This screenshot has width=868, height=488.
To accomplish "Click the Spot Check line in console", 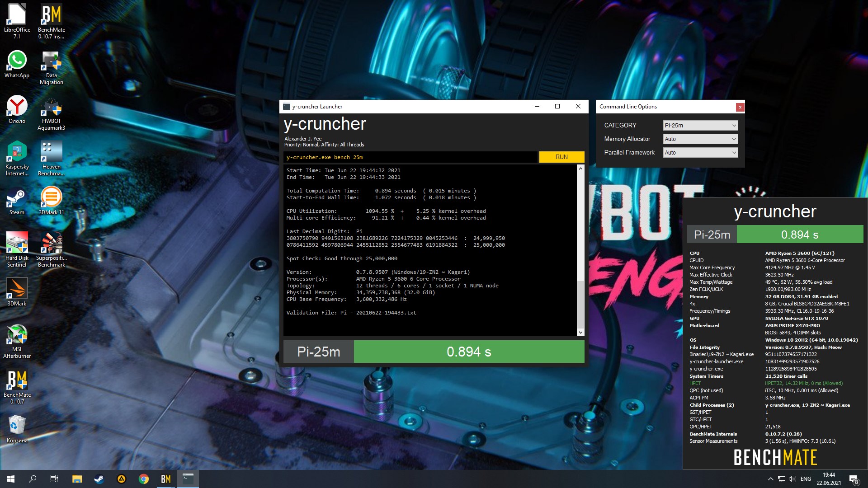I will 342,258.
